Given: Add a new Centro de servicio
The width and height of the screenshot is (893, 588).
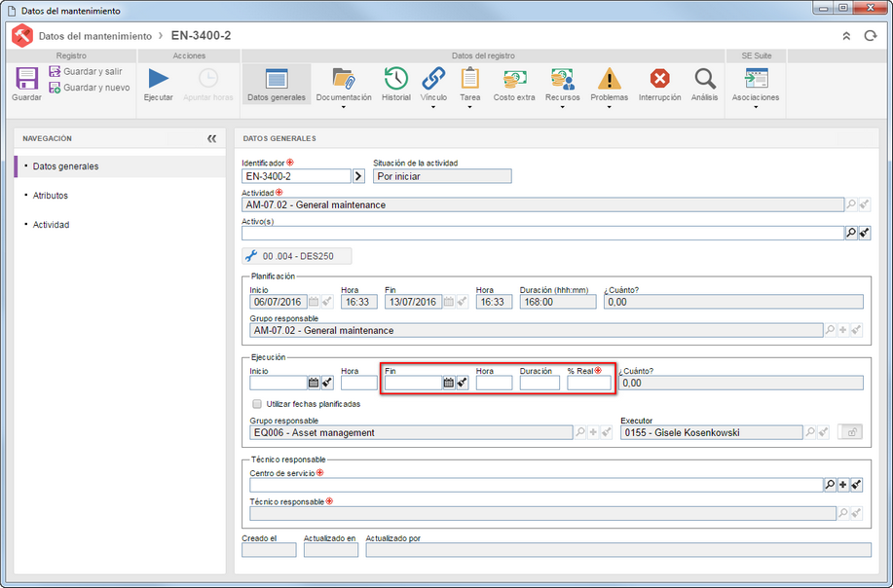Looking at the screenshot, I should tap(843, 485).
